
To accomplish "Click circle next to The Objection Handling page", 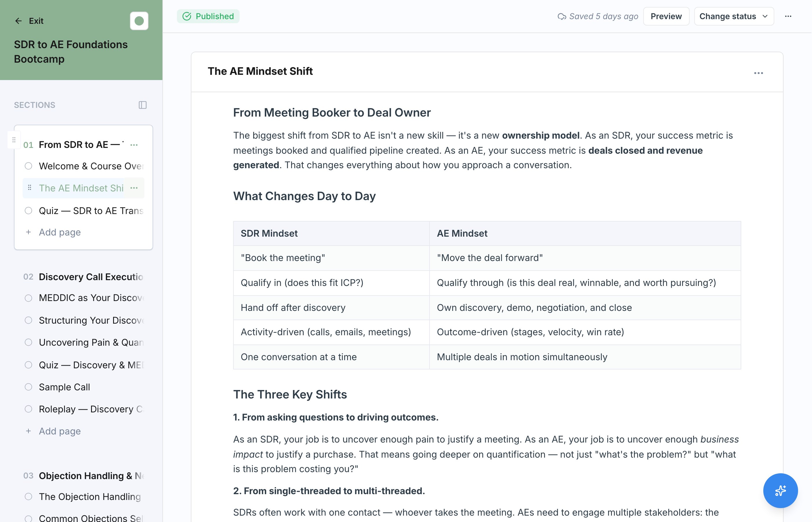I will 28,496.
